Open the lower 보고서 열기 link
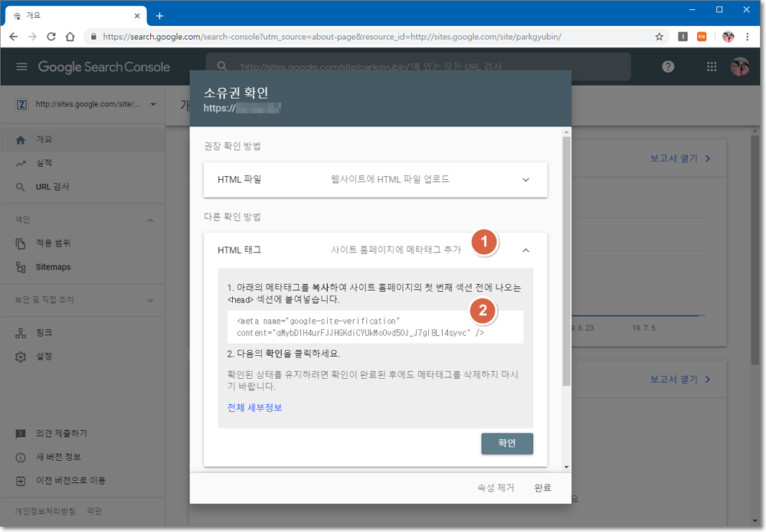Viewport: 766px width, 532px height. click(680, 379)
